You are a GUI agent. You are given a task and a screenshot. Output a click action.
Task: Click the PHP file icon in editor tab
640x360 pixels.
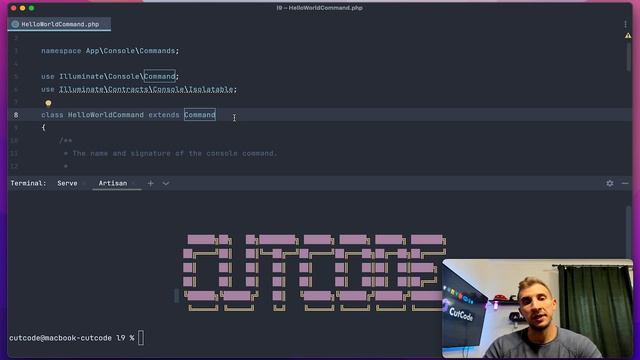(15, 24)
